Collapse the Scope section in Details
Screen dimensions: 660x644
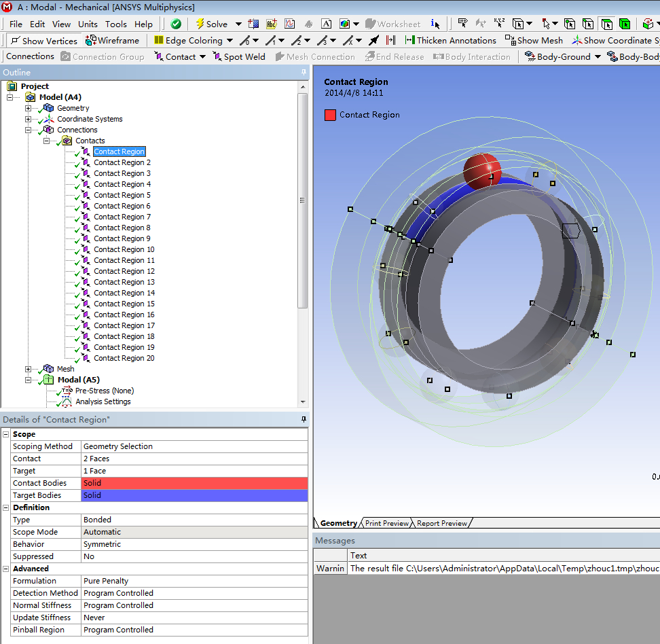click(x=6, y=434)
